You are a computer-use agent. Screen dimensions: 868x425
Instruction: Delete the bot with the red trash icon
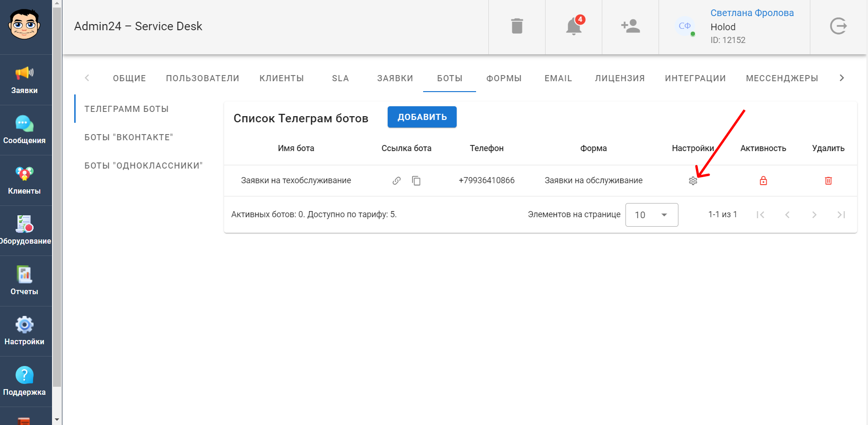tap(828, 180)
